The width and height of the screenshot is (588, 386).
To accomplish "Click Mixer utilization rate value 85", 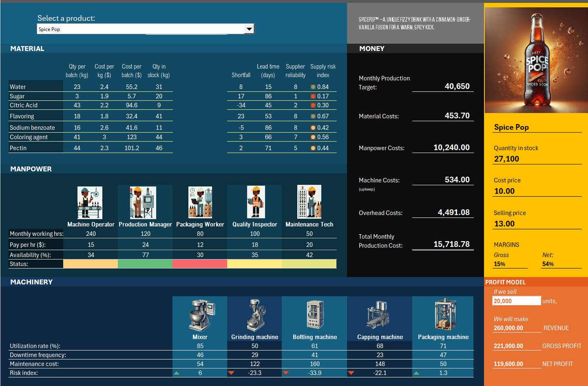I will tap(200, 346).
